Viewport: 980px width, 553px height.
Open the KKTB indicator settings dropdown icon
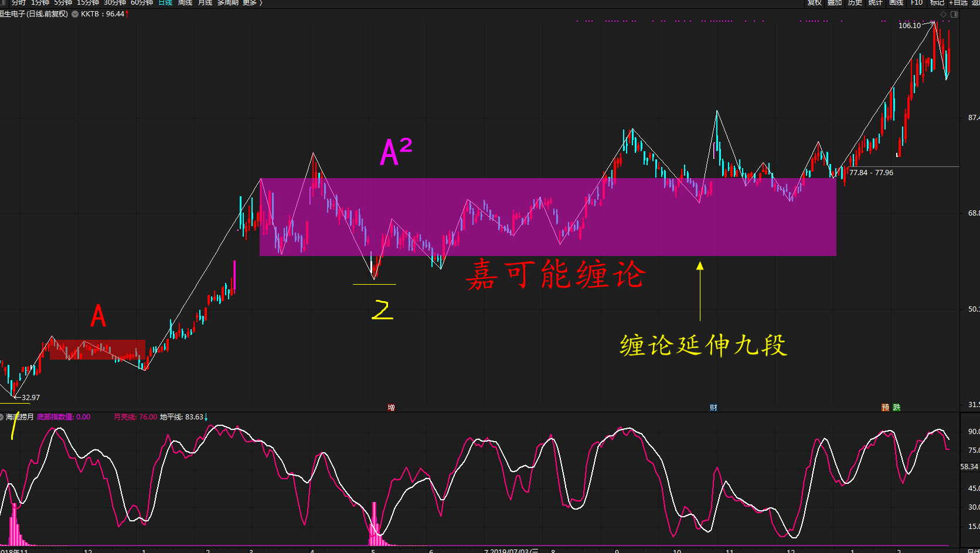pyautogui.click(x=75, y=14)
